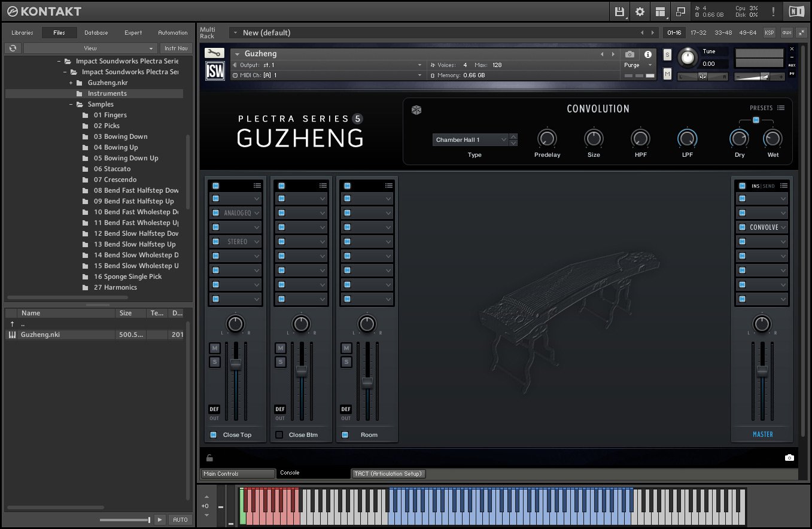
Task: Open the View dropdown in browser
Action: pyautogui.click(x=90, y=48)
